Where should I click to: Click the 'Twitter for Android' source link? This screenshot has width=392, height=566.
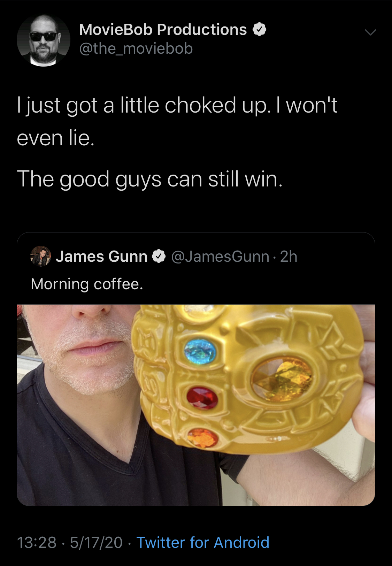(x=203, y=542)
